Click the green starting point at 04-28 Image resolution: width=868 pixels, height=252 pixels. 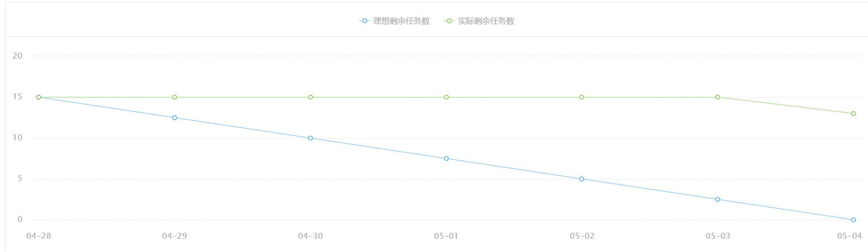click(38, 97)
